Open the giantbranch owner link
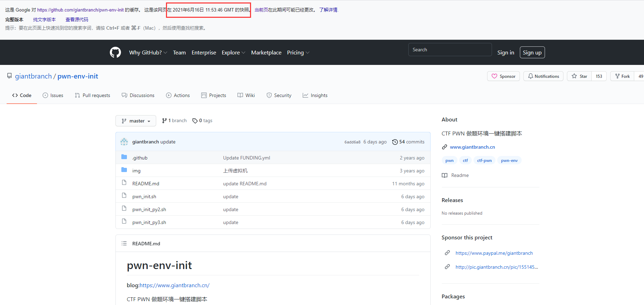Viewport: 644px width, 305px height. click(33, 76)
